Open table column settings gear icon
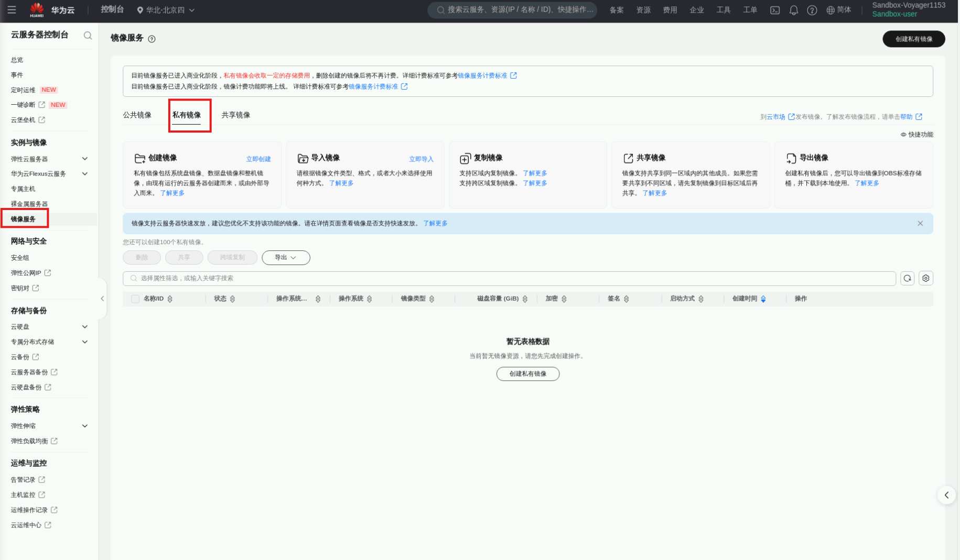Screen dimensions: 960x560 click(x=925, y=278)
